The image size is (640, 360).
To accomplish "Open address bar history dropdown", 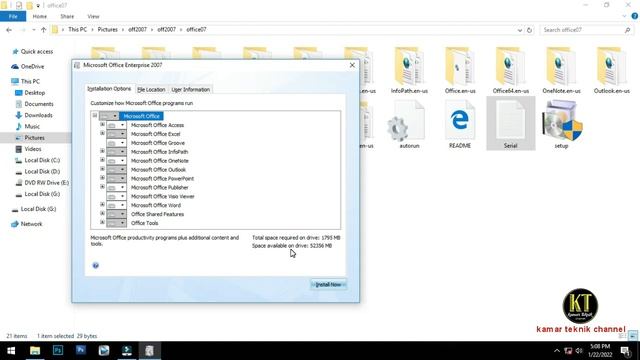I will [x=520, y=30].
